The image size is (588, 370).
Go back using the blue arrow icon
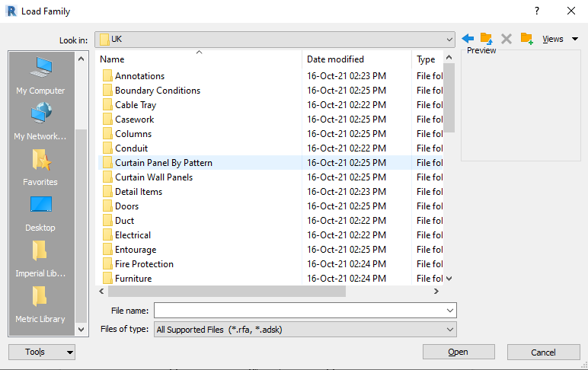(468, 39)
